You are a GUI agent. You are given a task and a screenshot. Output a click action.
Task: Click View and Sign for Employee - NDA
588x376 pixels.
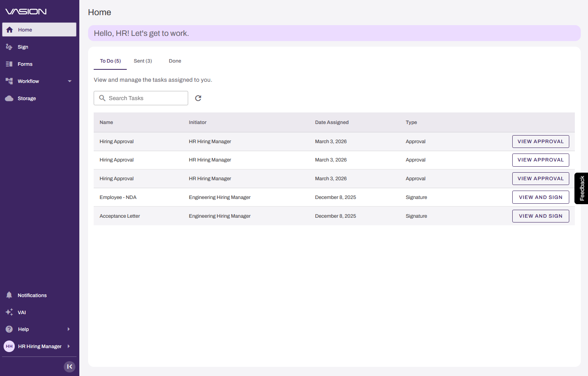[x=541, y=197]
